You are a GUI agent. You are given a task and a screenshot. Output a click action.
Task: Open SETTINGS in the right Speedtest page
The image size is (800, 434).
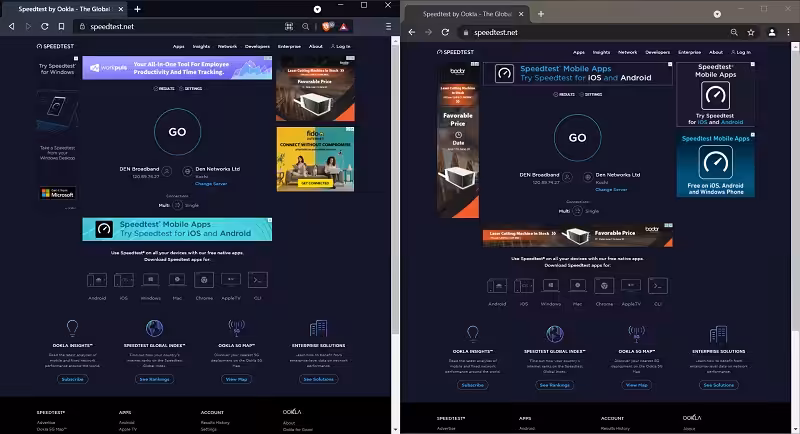click(590, 94)
